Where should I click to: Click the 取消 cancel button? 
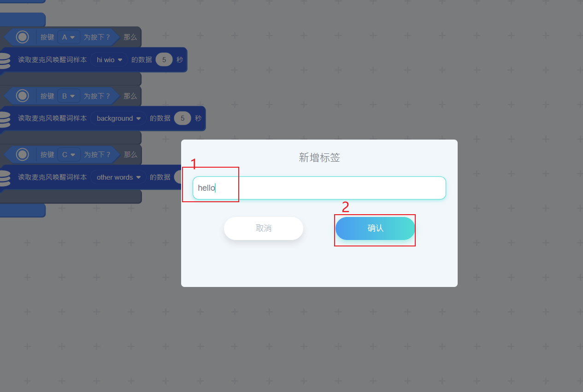(264, 228)
